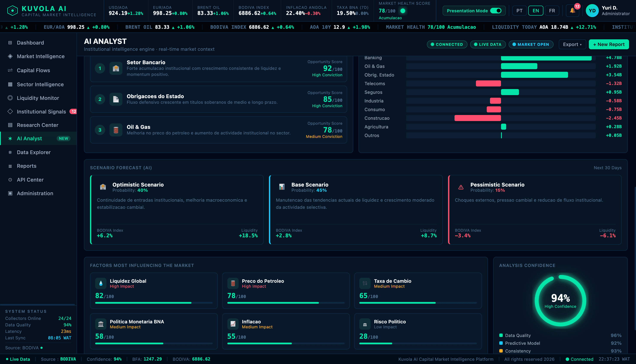636x364 pixels.
Task: Click the Banking capital flow bar
Action: click(546, 58)
